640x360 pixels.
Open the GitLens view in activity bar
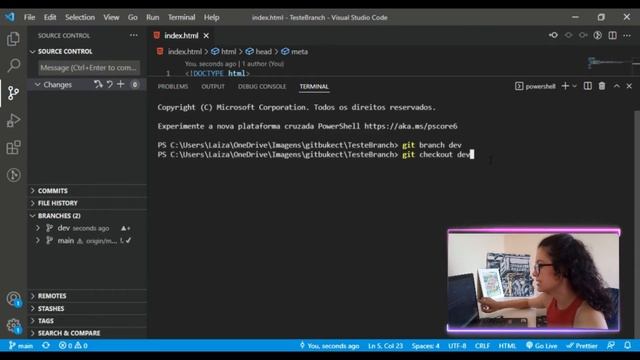[x=13, y=175]
